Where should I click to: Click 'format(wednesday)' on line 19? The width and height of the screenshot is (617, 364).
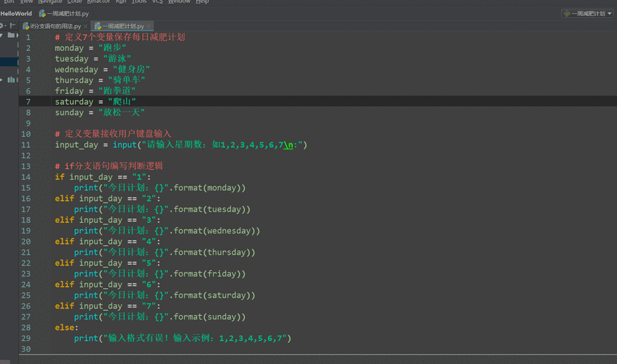[214, 231]
